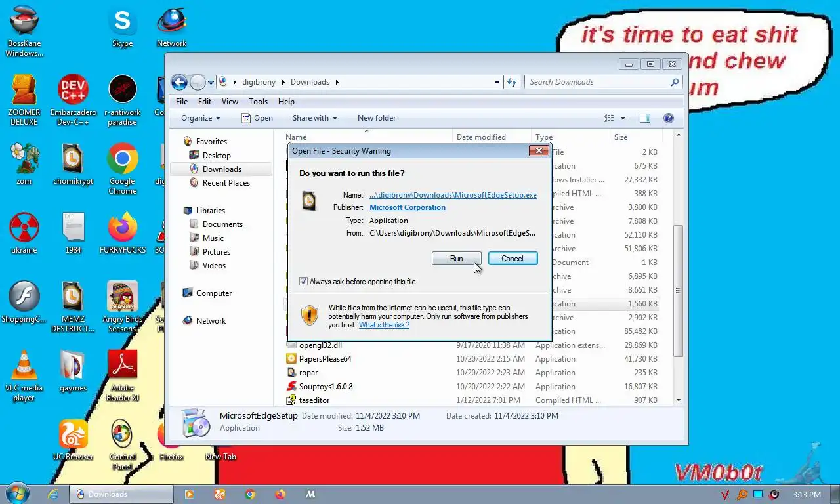The height and width of the screenshot is (504, 840).
Task: Open the Network desktop shortcut
Action: click(171, 28)
